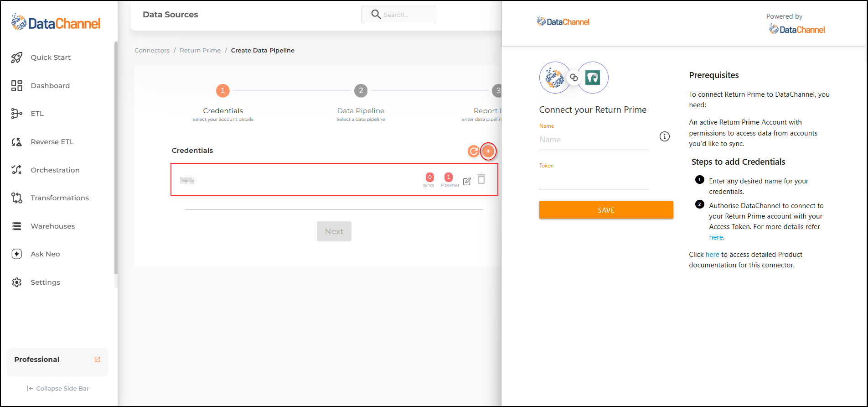Click the Warehouses stack icon
Image resolution: width=868 pixels, height=407 pixels.
17,226
